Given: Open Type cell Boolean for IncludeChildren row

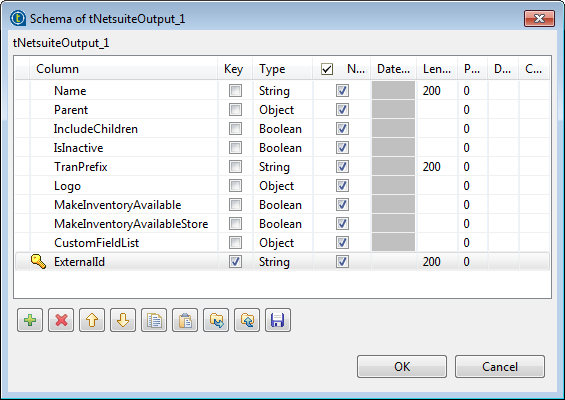Looking at the screenshot, I should pyautogui.click(x=283, y=129).
